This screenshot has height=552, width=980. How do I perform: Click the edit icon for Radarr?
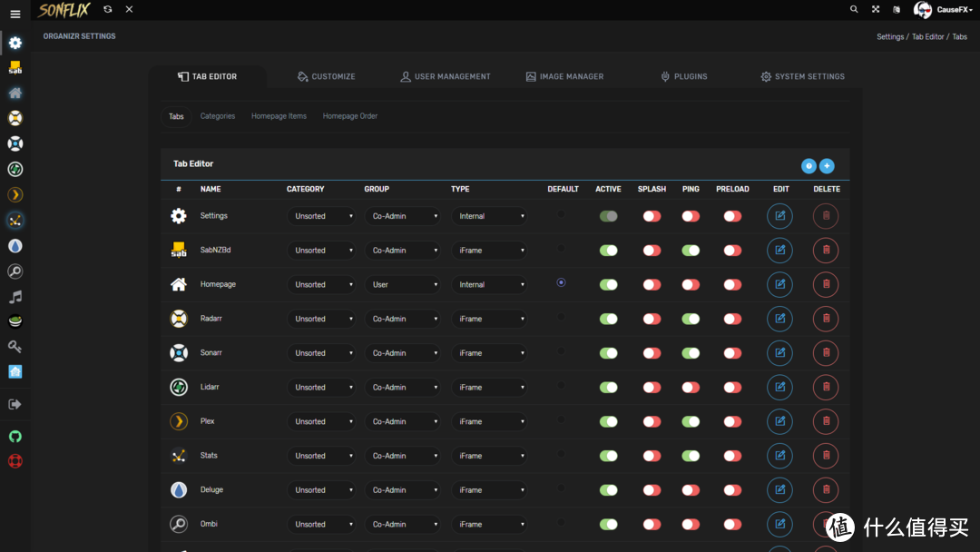tap(779, 319)
